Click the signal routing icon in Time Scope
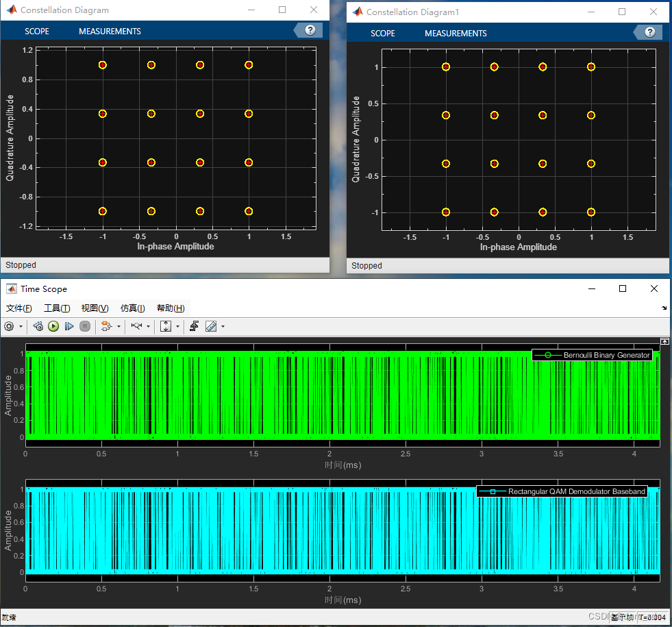The width and height of the screenshot is (672, 627). (x=107, y=326)
